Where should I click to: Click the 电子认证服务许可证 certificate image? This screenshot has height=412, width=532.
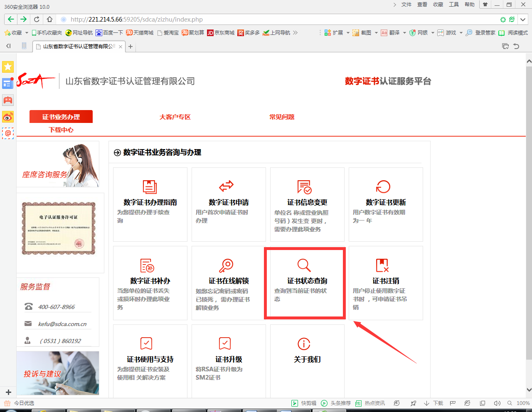click(x=59, y=228)
